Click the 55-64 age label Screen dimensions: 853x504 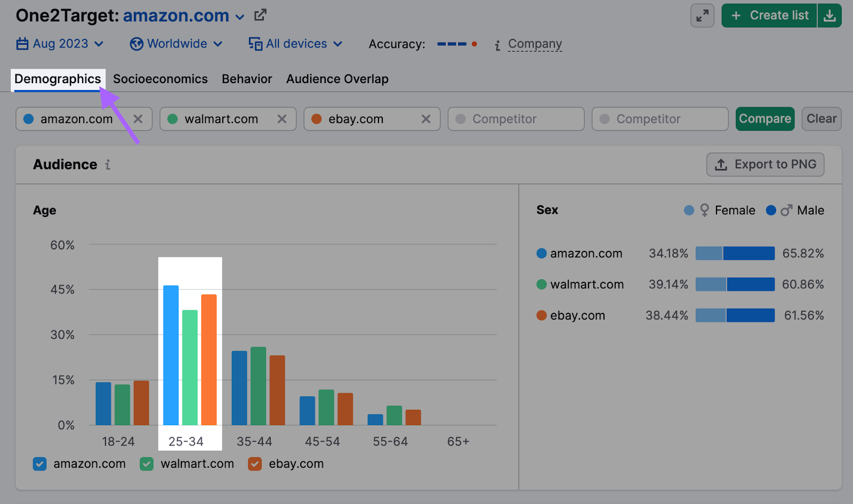[x=390, y=442]
